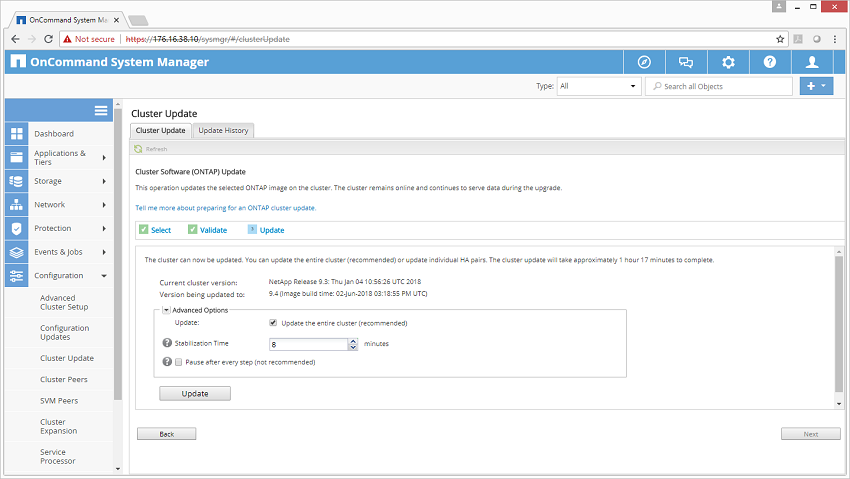This screenshot has height=479, width=850.
Task: Open the settings gear icon in header
Action: coord(728,62)
